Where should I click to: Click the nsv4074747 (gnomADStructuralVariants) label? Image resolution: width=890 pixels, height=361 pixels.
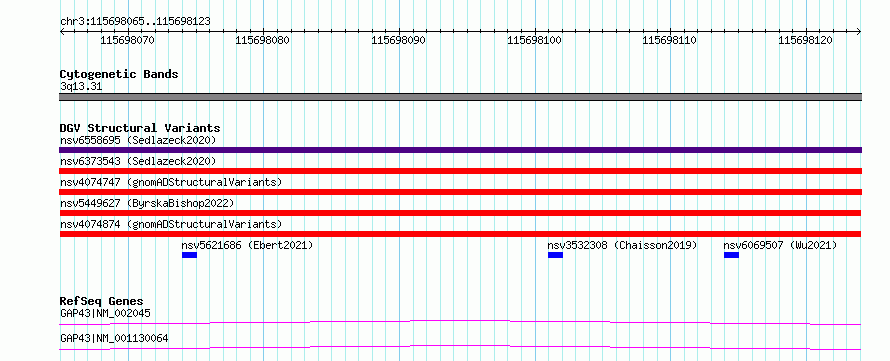click(x=171, y=182)
